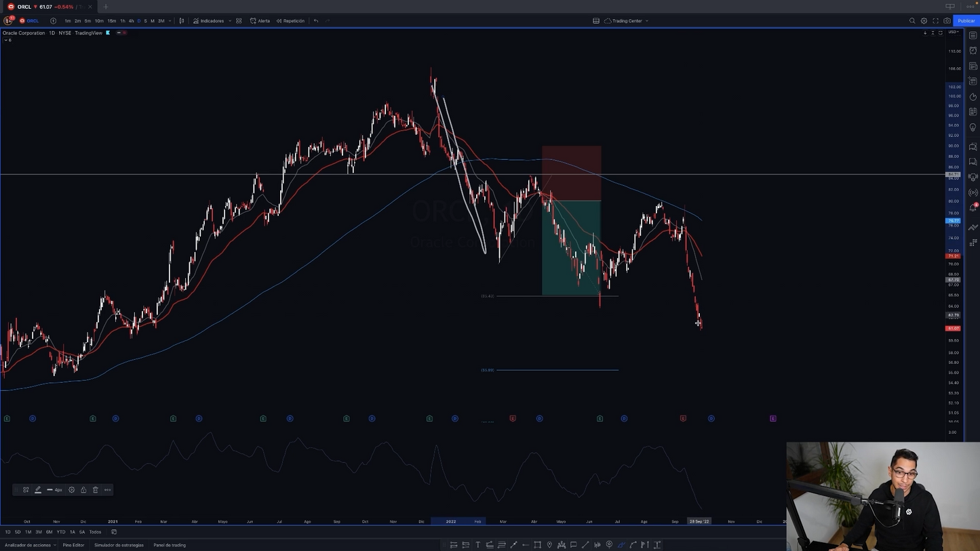Open the user profile avatar menu
Viewport: 980px width, 551px height.
tap(7, 21)
